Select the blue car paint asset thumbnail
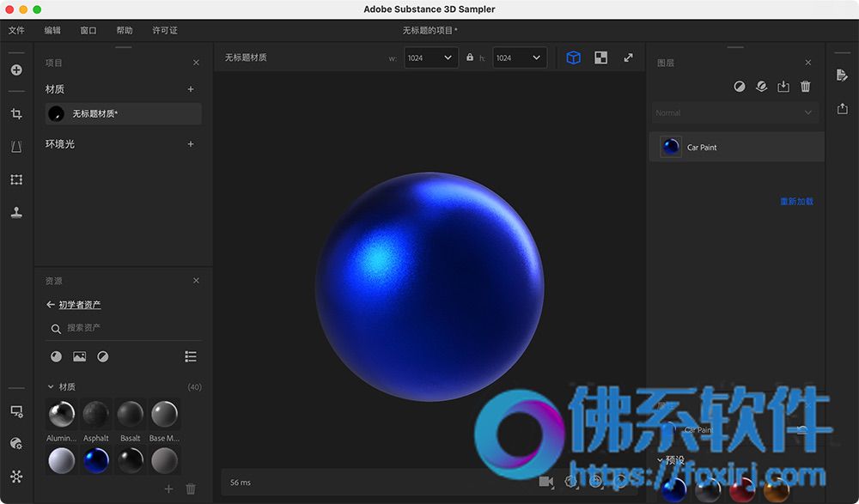This screenshot has height=504, width=859. coord(96,460)
